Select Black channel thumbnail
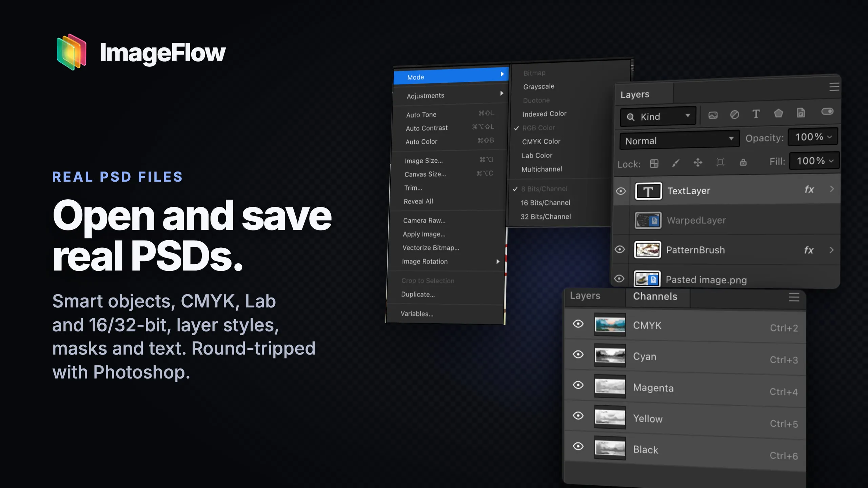Screen dimensions: 868x488 [610, 448]
